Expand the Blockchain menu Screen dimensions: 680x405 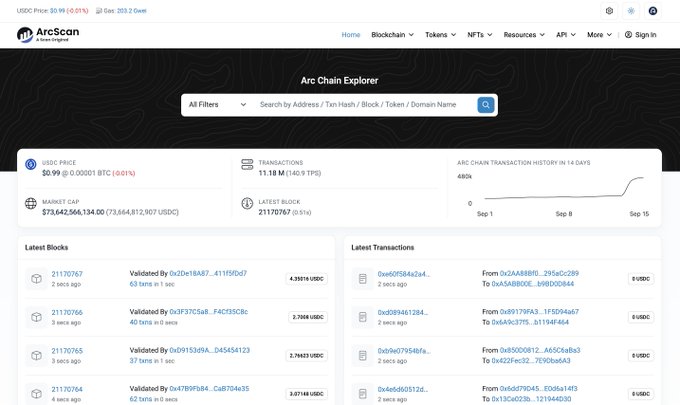pyautogui.click(x=392, y=35)
